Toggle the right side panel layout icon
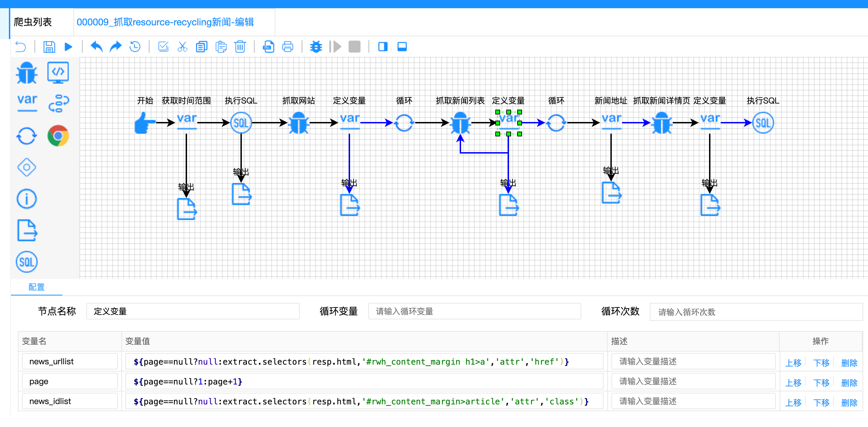The image size is (868, 427). (x=383, y=47)
